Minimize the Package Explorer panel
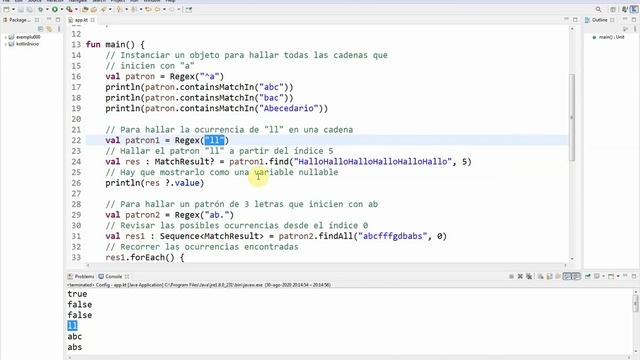The image size is (640, 360). [49, 20]
